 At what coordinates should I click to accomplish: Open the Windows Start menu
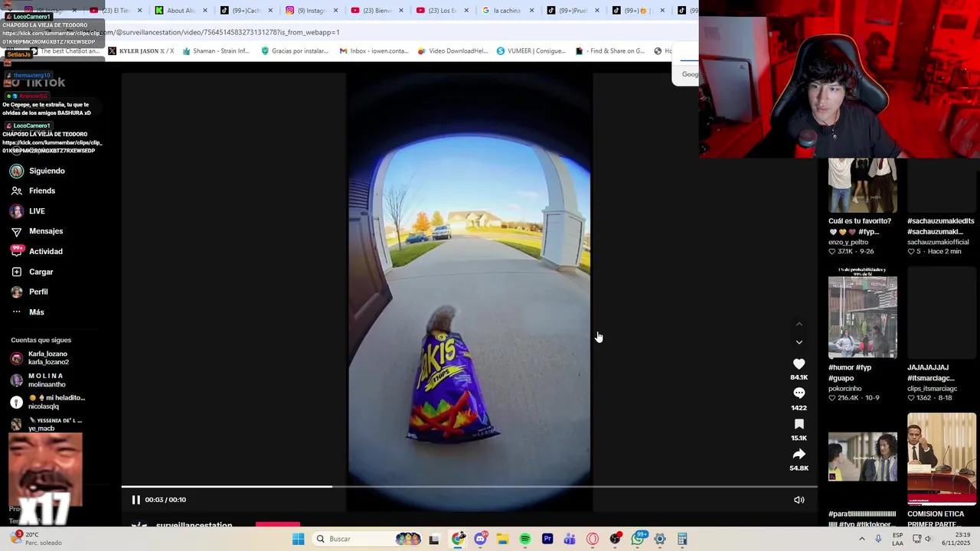(298, 539)
